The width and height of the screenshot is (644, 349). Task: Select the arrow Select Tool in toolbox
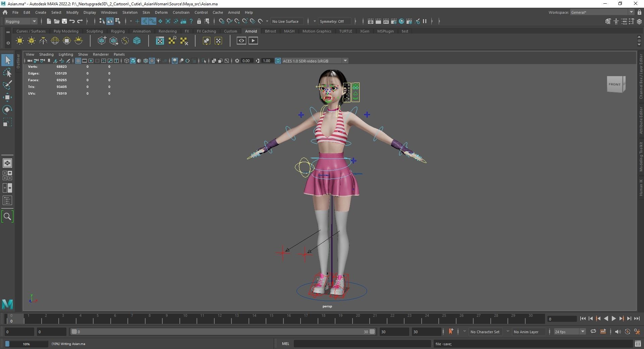coord(7,60)
